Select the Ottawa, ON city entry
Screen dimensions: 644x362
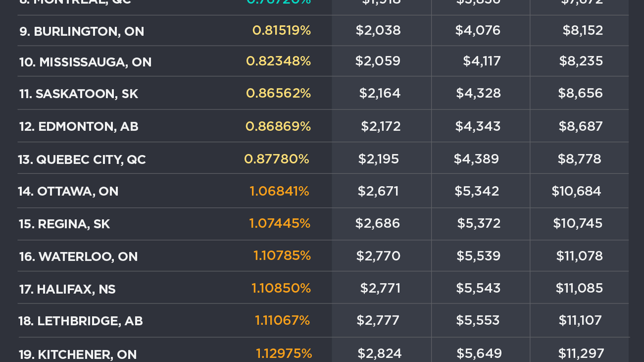pyautogui.click(x=68, y=192)
